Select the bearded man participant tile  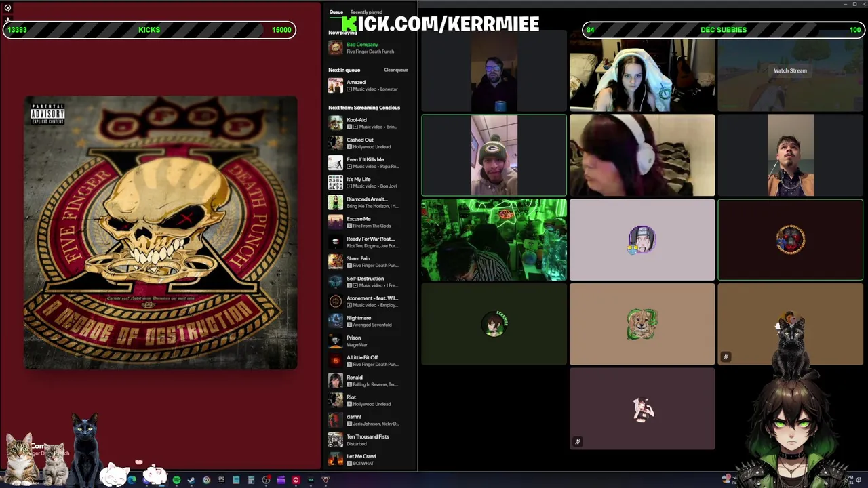coord(494,71)
